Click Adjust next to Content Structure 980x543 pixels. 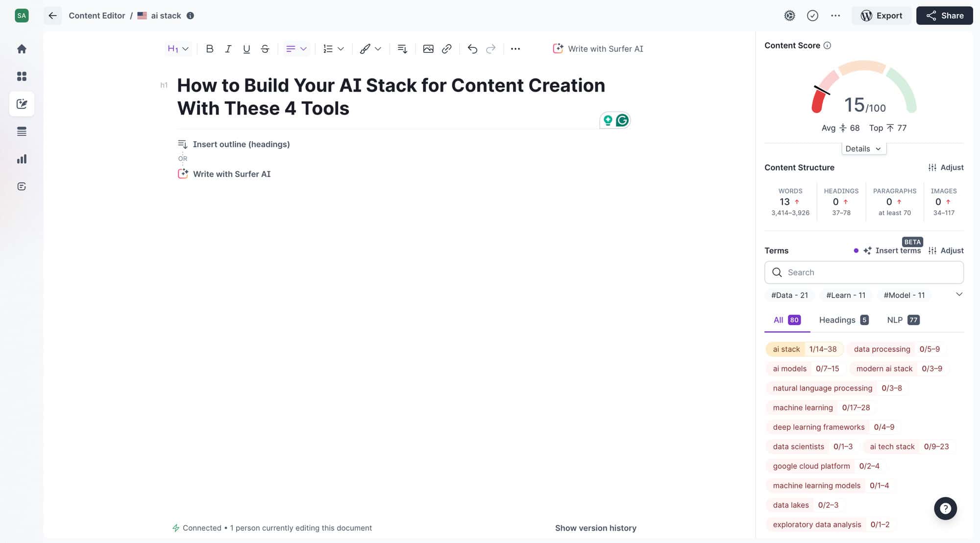(x=946, y=168)
